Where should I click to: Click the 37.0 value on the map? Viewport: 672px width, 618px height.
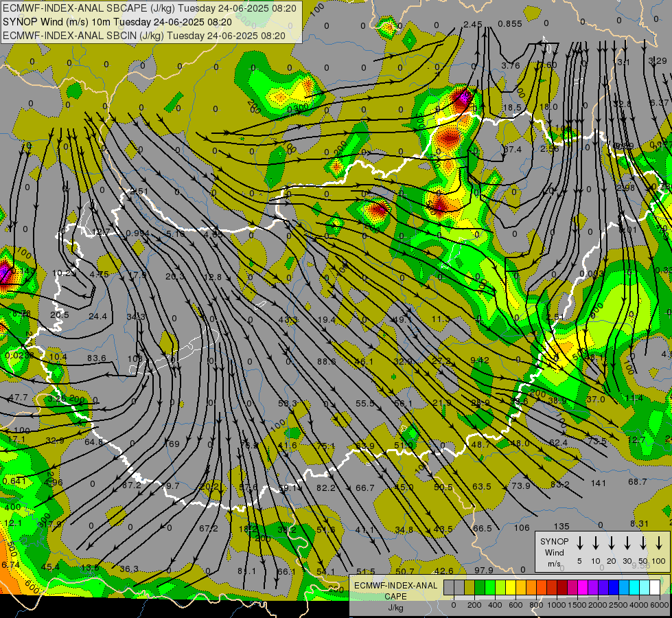click(x=596, y=399)
